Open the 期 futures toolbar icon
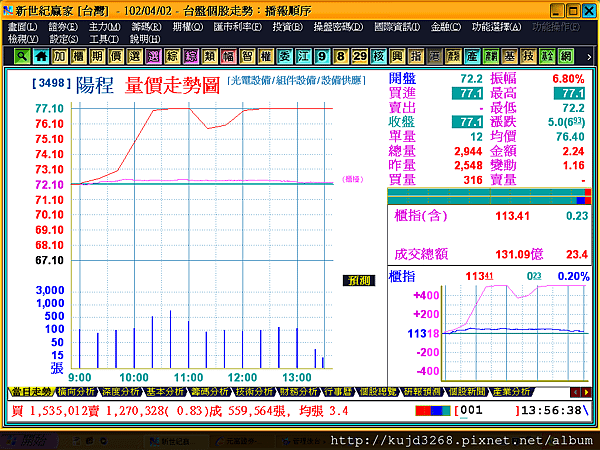 pos(97,57)
